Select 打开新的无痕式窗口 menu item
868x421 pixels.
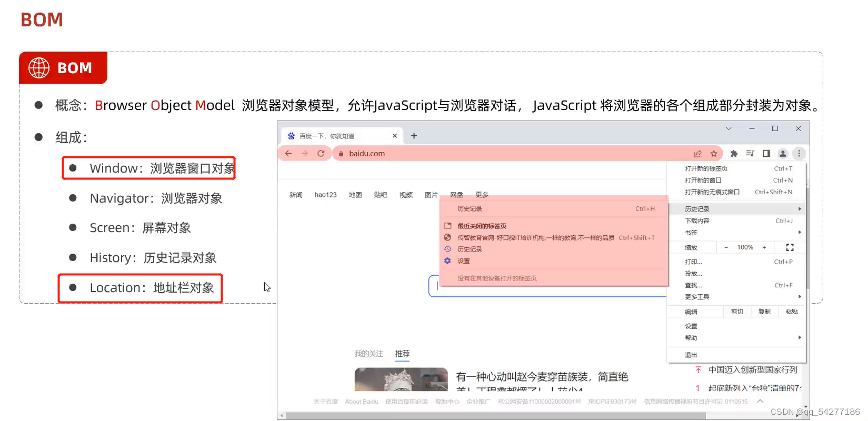736,192
